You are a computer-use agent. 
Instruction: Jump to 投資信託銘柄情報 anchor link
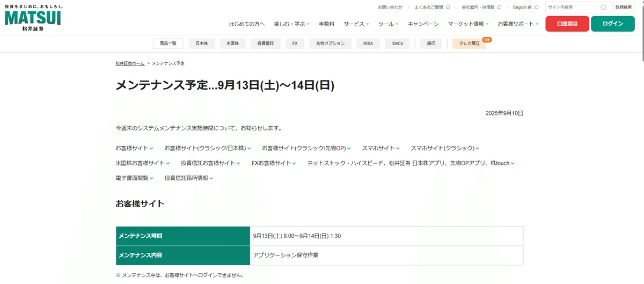coord(189,178)
